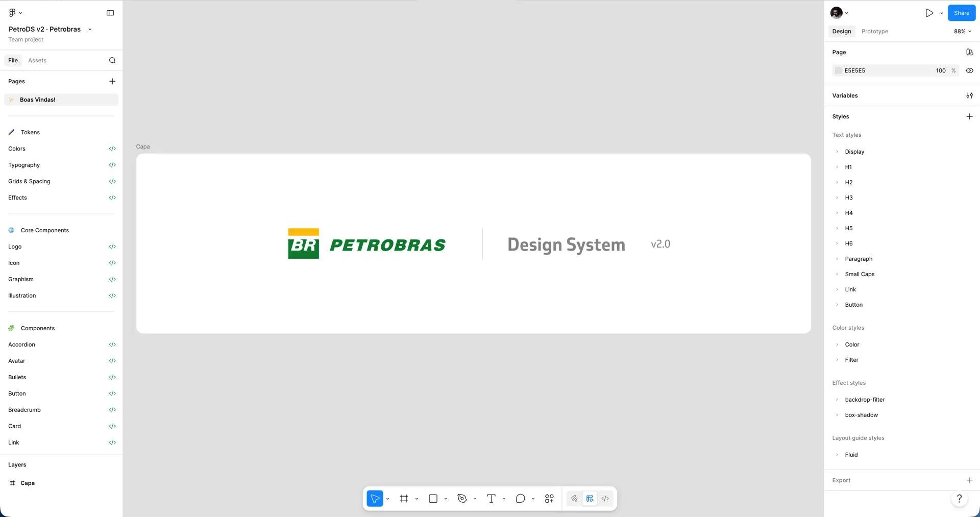Expand the H1 text style group
Screen dimensions: 980x517
tap(837, 167)
